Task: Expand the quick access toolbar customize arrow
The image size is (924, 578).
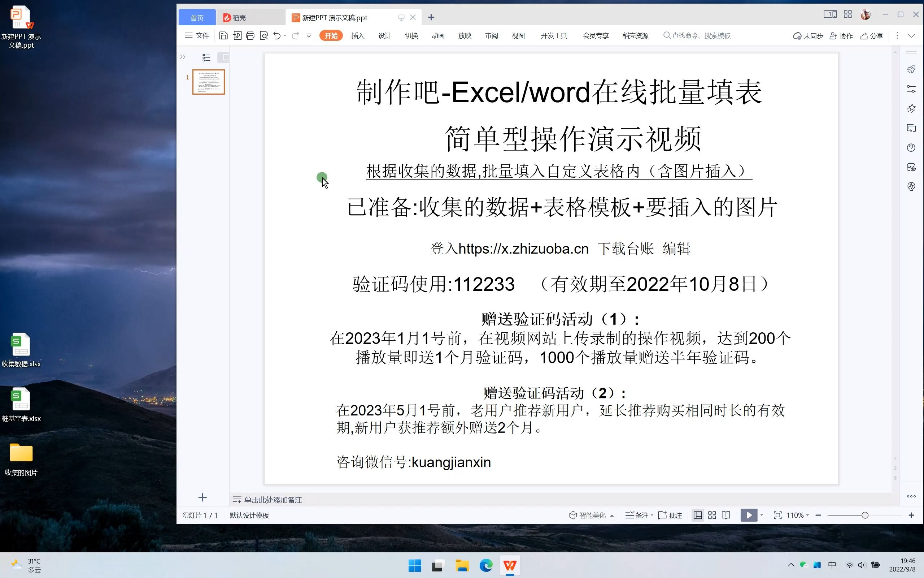Action: [x=309, y=35]
